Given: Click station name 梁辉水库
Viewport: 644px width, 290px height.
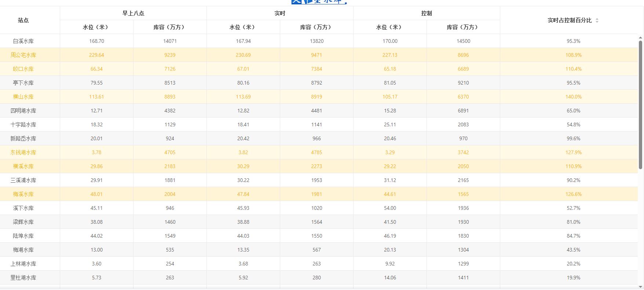Looking at the screenshot, I should point(23,222).
